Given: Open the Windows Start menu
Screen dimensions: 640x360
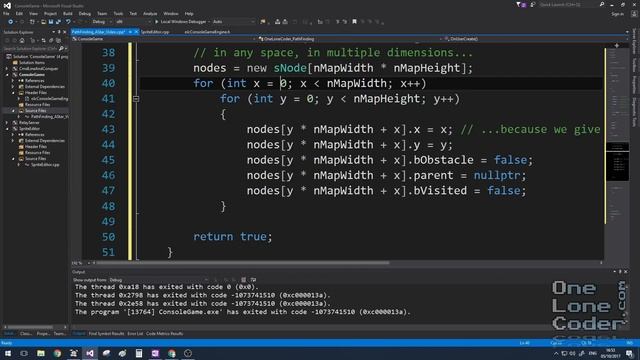Looking at the screenshot, I should [8, 353].
